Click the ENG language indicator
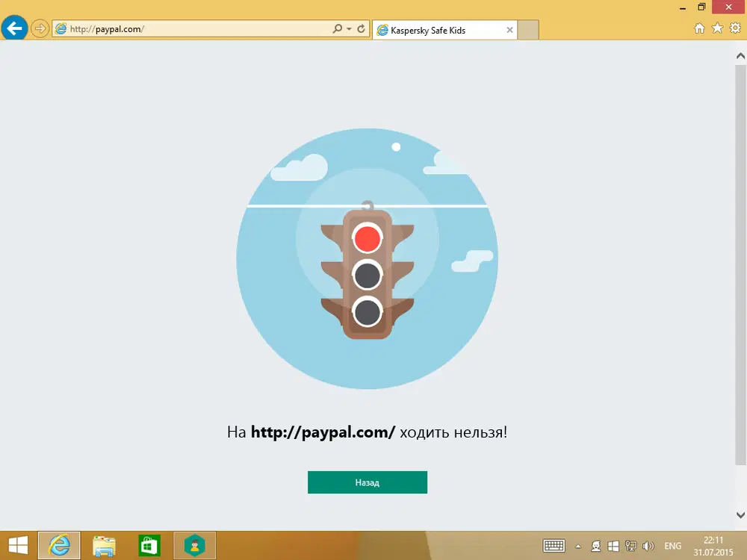This screenshot has height=560, width=747. 672,546
